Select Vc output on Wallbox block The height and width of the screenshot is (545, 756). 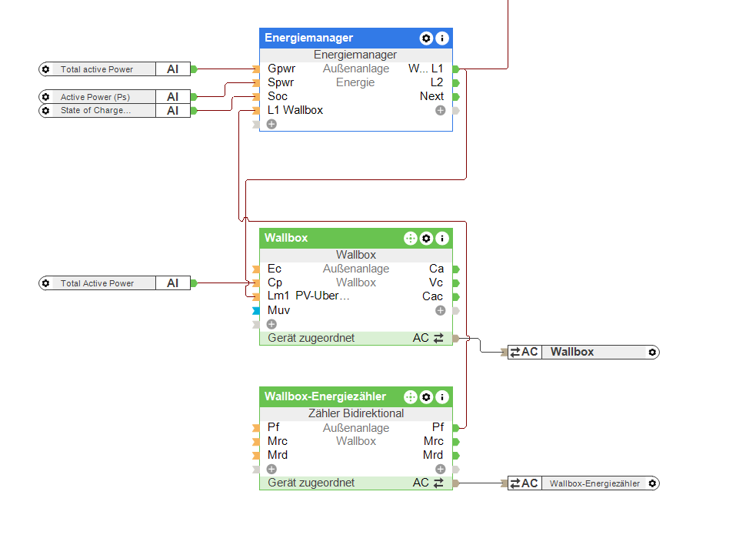click(436, 283)
